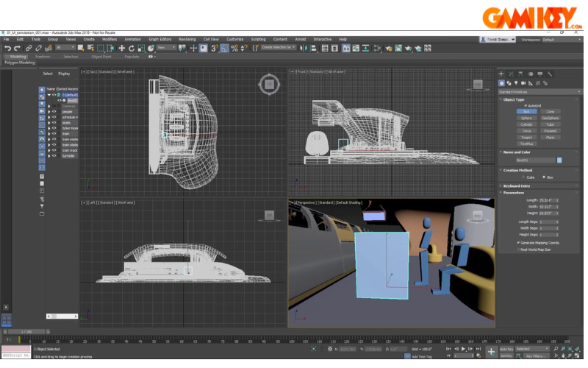Click the Bind to Space Warp icon
The height and width of the screenshot is (368, 588).
point(49,48)
